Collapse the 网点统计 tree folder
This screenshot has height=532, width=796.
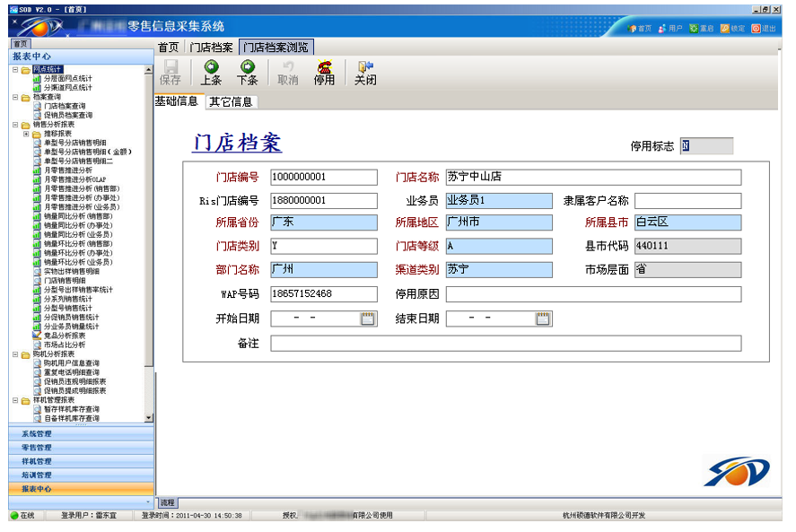coord(15,70)
